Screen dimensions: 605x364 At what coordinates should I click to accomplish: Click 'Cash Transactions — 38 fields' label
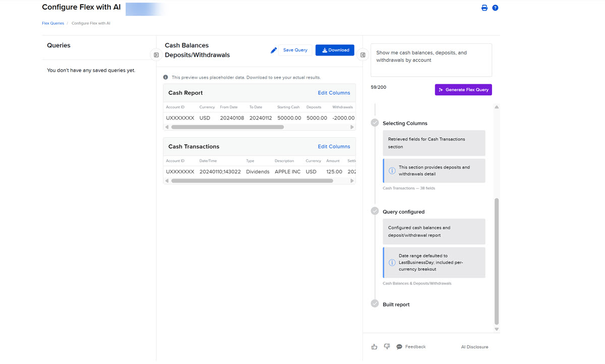coord(409,188)
